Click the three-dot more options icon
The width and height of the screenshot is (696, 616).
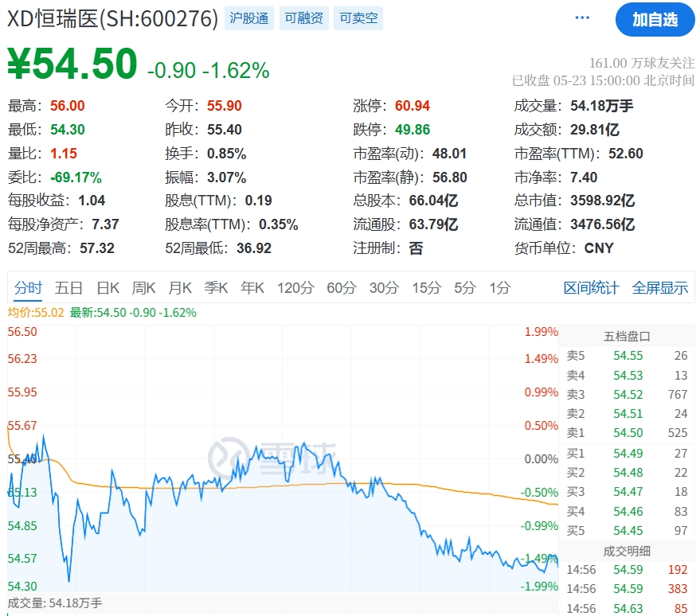(583, 18)
